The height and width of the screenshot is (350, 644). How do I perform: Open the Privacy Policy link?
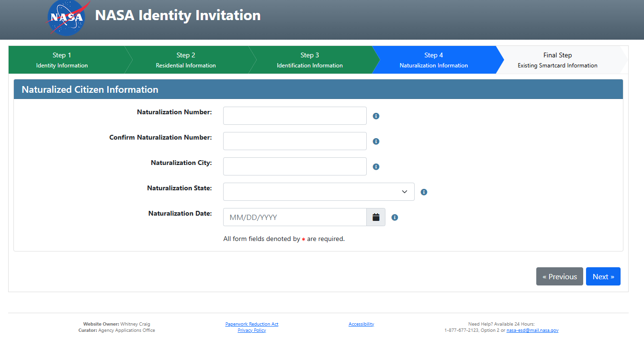click(x=252, y=330)
